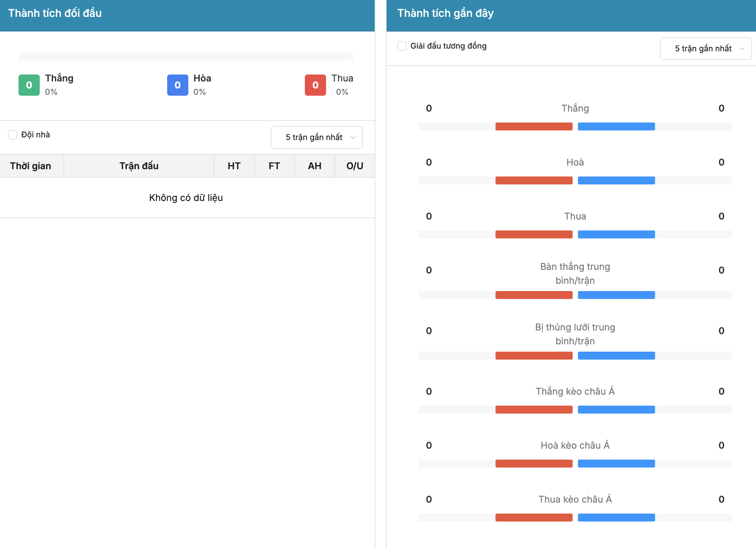The height and width of the screenshot is (549, 756).
Task: Open head-to-head 5 trận gần nhất dropdown
Action: 316,137
